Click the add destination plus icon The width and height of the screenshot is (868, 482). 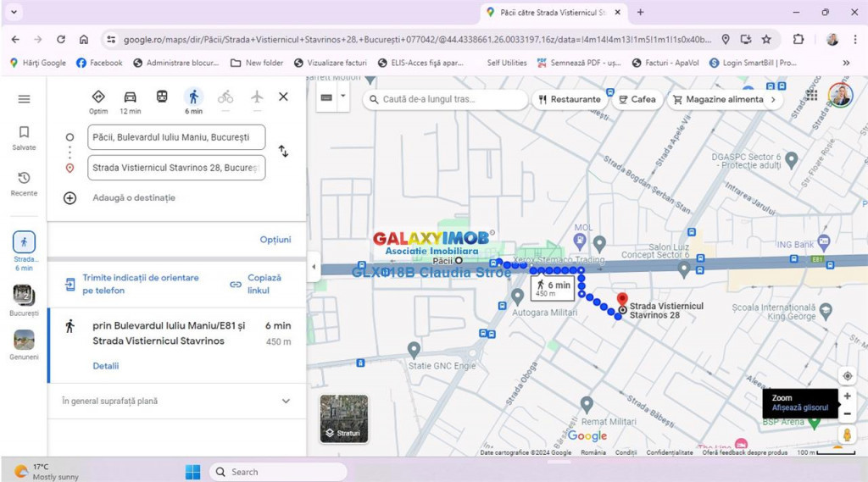click(x=70, y=197)
